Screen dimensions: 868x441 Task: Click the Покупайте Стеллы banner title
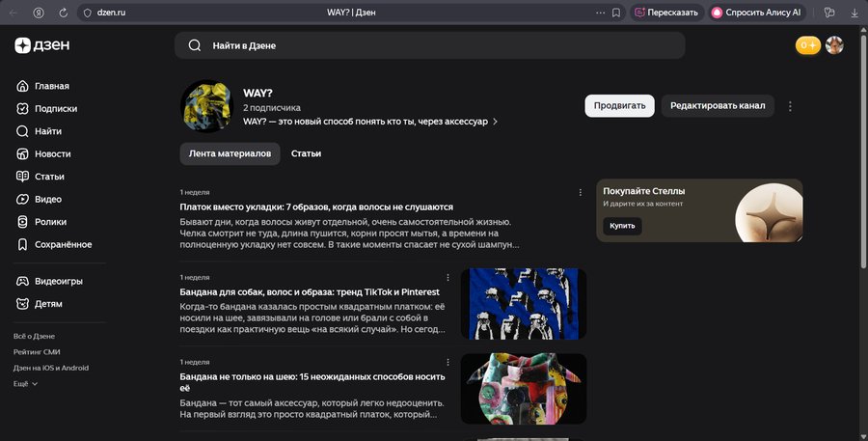click(644, 190)
